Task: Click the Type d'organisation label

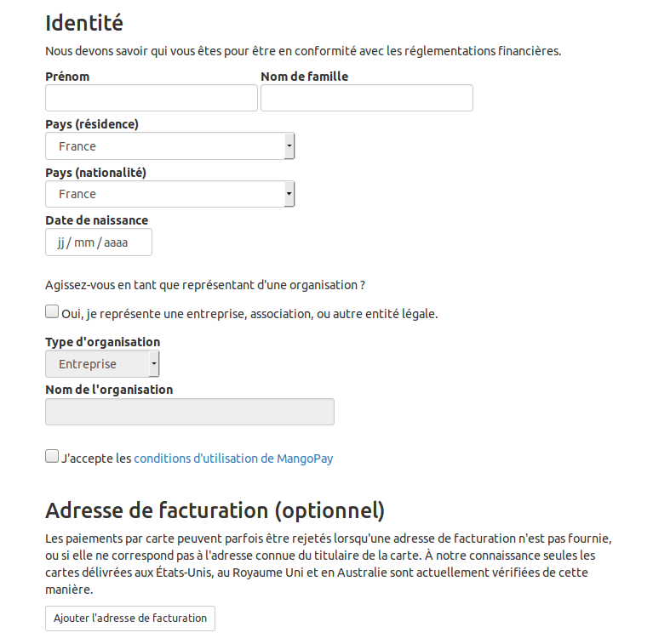Action: 102,342
